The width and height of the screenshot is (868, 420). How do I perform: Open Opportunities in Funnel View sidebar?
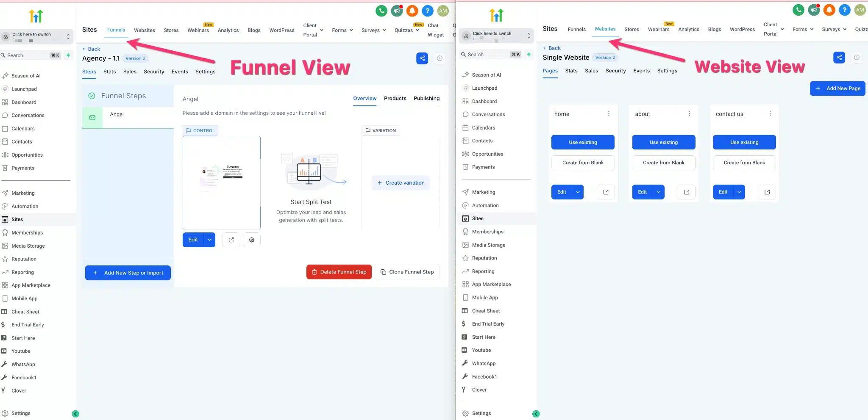tap(27, 155)
